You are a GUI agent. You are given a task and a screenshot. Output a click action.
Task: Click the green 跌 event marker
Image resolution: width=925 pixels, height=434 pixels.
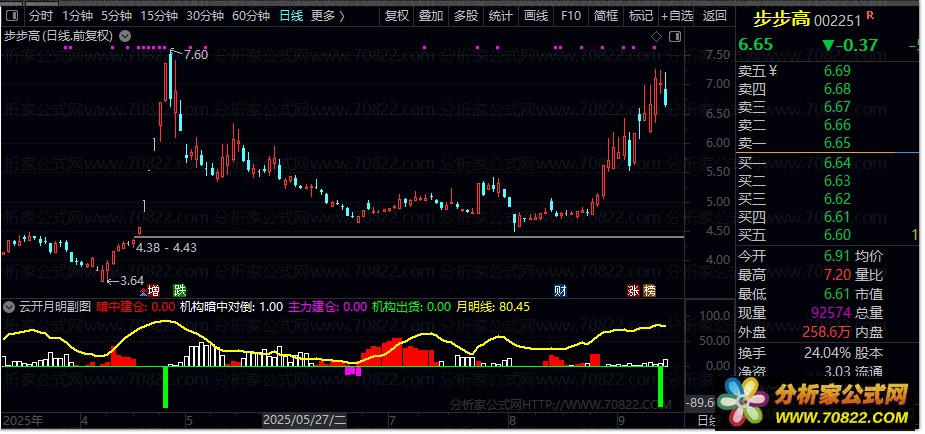pos(178,290)
